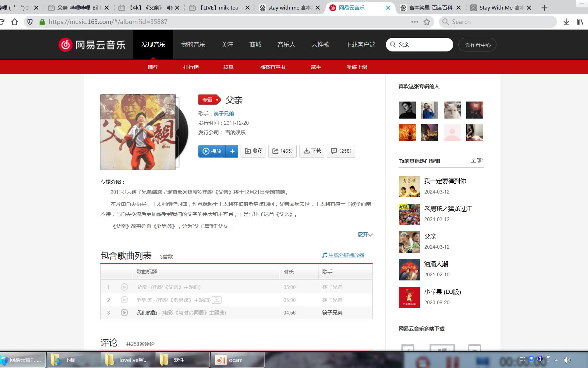Open 软件 folder in taskbar
Viewport: 588px width, 368px height.
(x=182, y=360)
